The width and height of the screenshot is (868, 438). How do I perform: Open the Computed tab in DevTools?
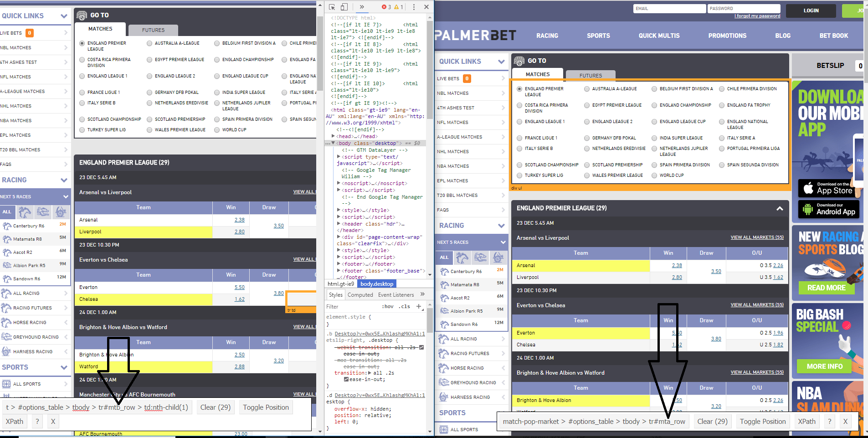point(360,295)
